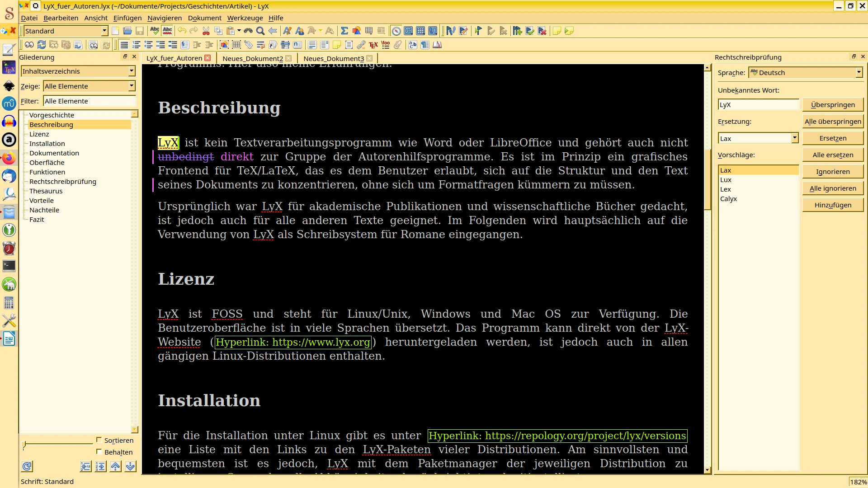This screenshot has height=488, width=868.
Task: Insert graphics with shapes icon
Action: click(x=357, y=31)
